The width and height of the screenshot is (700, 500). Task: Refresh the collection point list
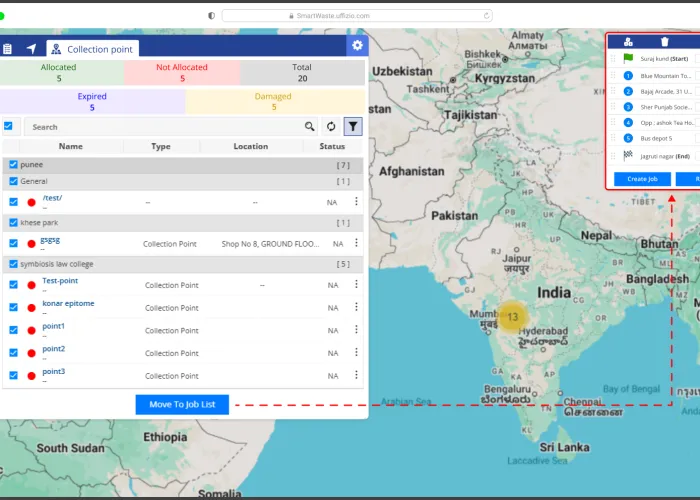click(332, 127)
